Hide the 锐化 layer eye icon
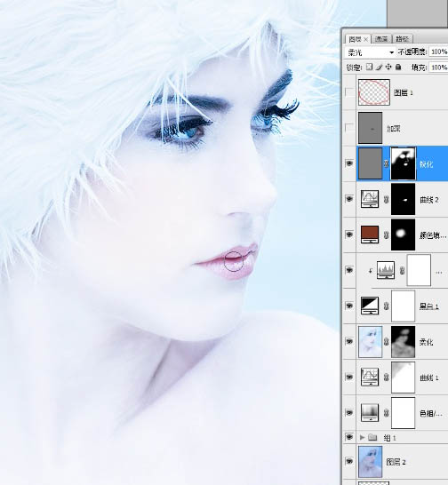Screen dimensions: 448x485 [349, 163]
